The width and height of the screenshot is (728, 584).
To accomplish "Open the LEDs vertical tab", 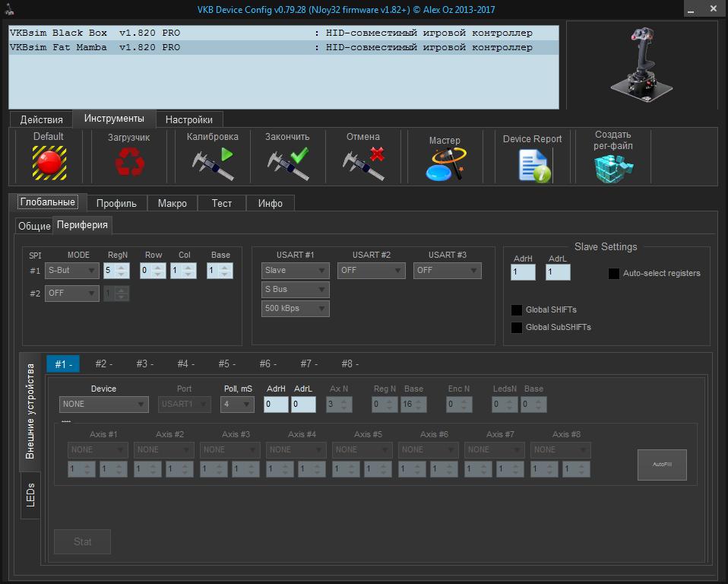I will tap(30, 495).
